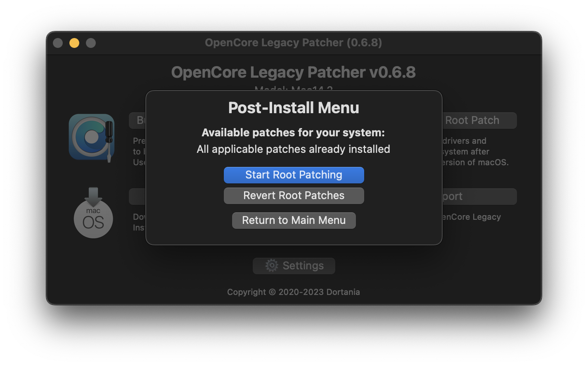
Task: Click the OpenCore disc and screwdriver icon
Action: (x=92, y=137)
